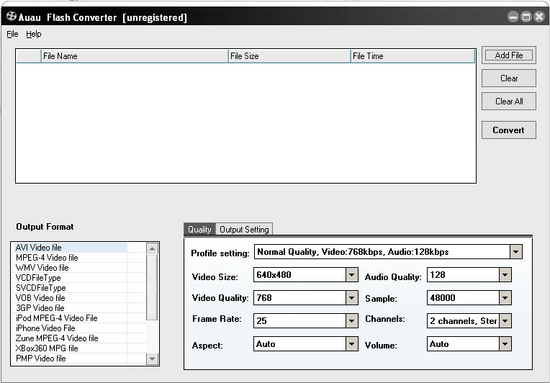This screenshot has width=550, height=383.
Task: Open the Volume dropdown
Action: (x=505, y=344)
